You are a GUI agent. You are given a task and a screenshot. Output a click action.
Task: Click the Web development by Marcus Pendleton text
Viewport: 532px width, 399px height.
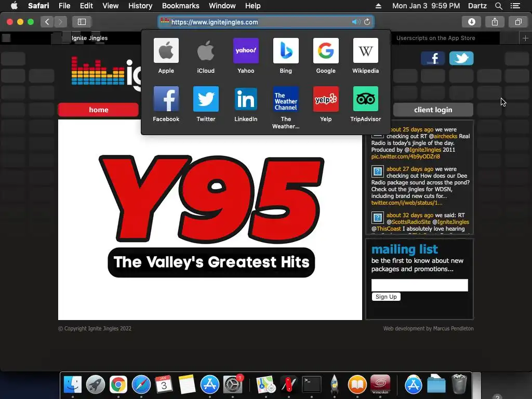[x=428, y=328]
